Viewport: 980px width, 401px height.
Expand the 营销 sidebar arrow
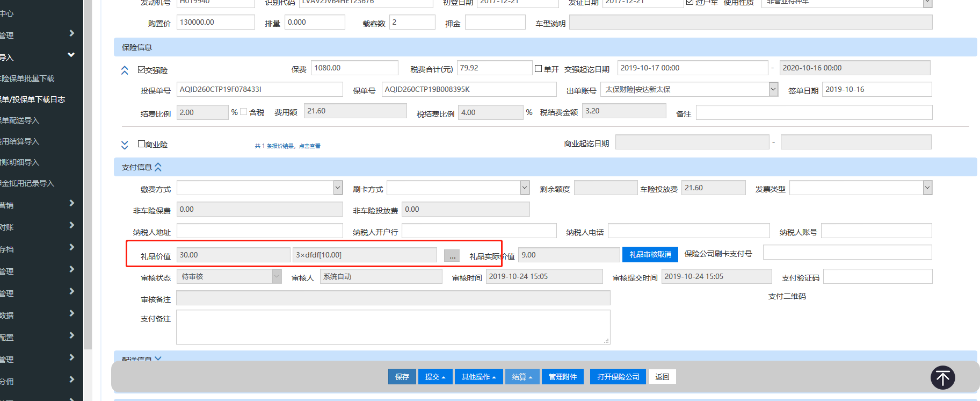(x=72, y=203)
